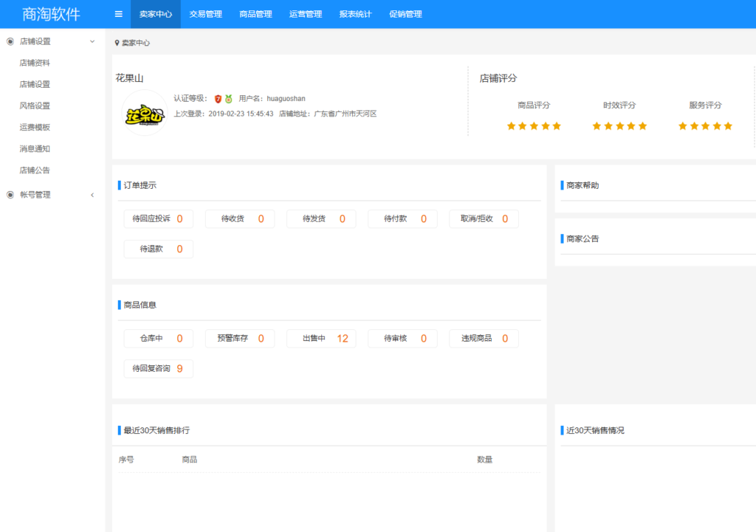Collapse the 店铺设置 sidebar section chevron
Viewport: 756px width, 532px height.
93,41
